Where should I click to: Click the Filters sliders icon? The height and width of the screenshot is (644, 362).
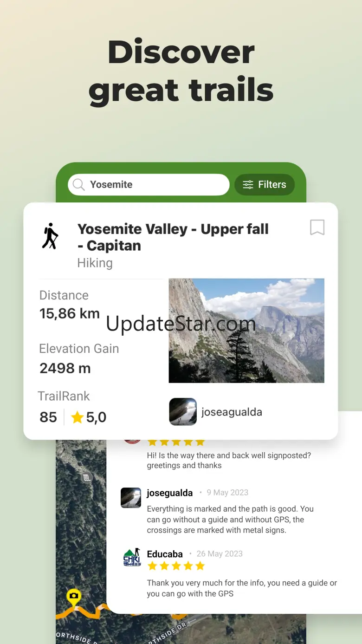[248, 185]
